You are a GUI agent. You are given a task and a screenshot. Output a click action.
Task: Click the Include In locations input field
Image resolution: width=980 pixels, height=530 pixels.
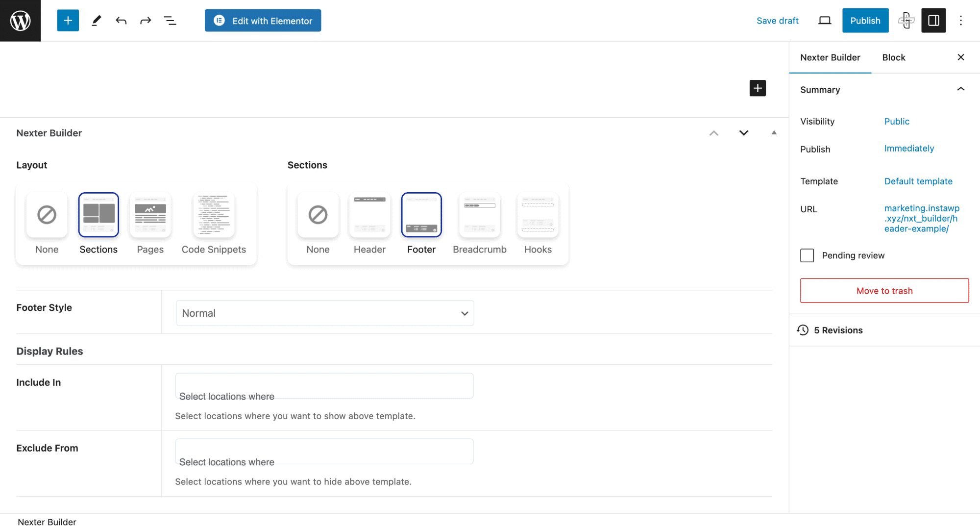(324, 387)
